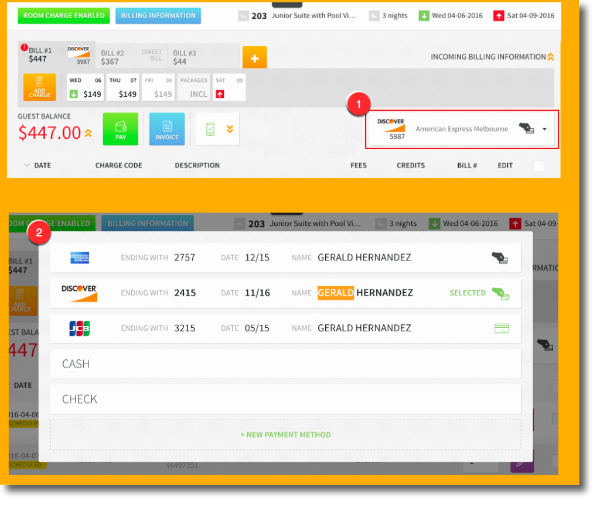
Task: Click the 3 nights moon icon
Action: (x=374, y=16)
